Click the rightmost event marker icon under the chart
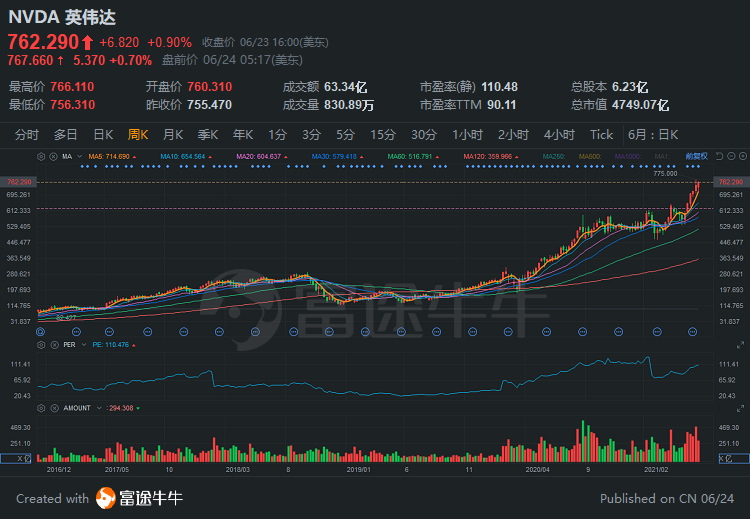The width and height of the screenshot is (750, 519). [692, 331]
